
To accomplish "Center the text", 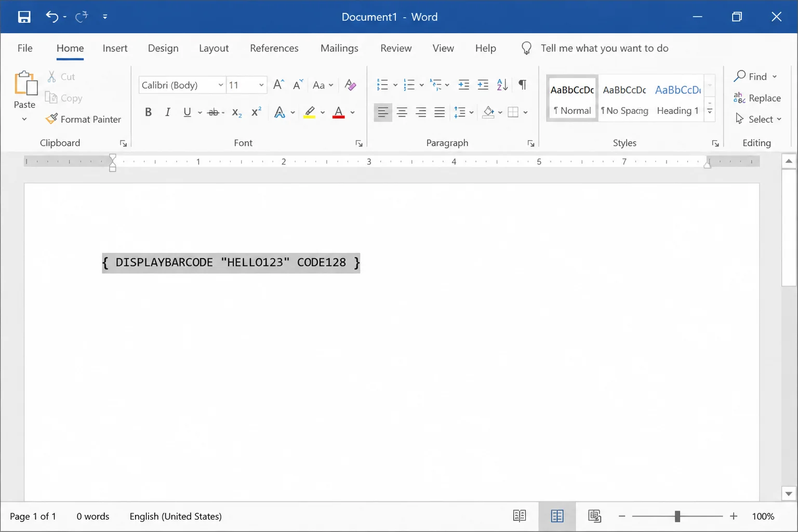I will 402,112.
